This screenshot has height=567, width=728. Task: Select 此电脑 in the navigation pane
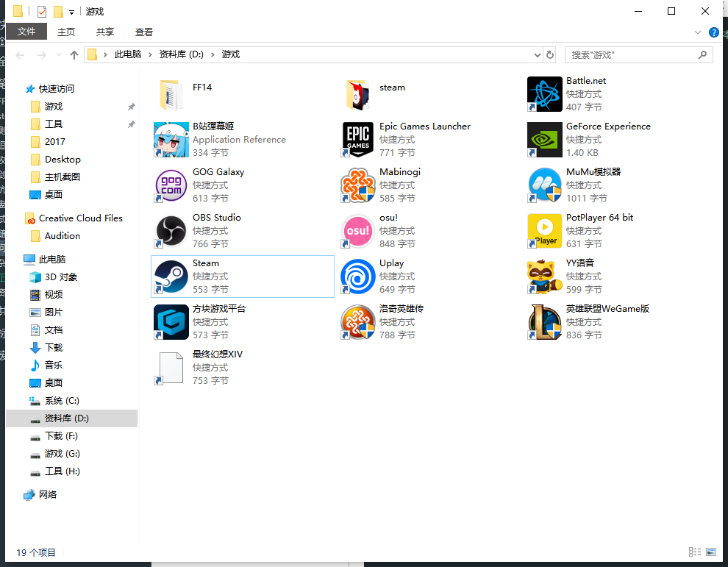[52, 259]
